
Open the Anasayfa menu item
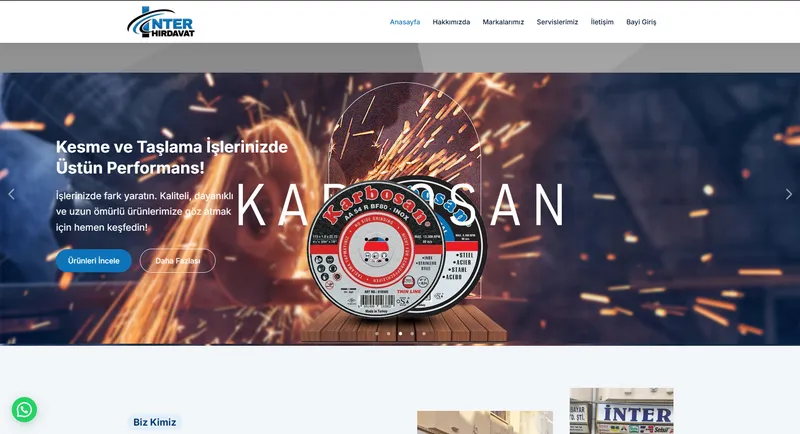click(x=404, y=21)
